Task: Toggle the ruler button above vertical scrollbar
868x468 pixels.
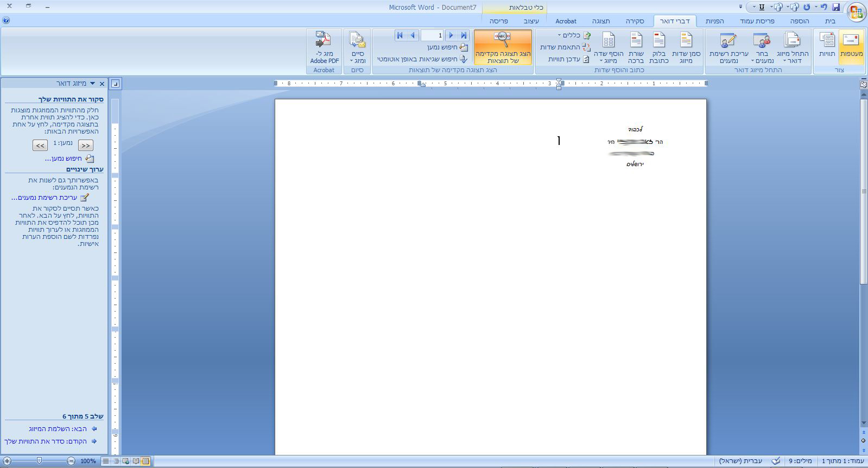Action: pyautogui.click(x=864, y=84)
